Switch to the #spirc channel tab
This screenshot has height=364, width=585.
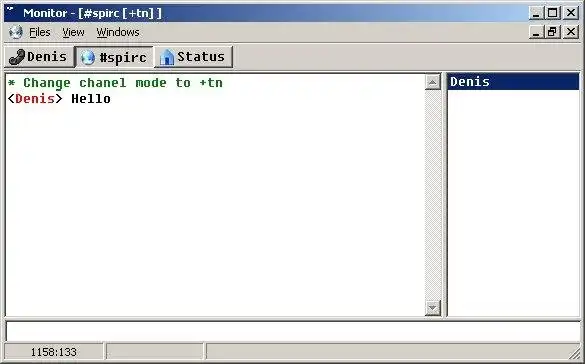(x=114, y=57)
